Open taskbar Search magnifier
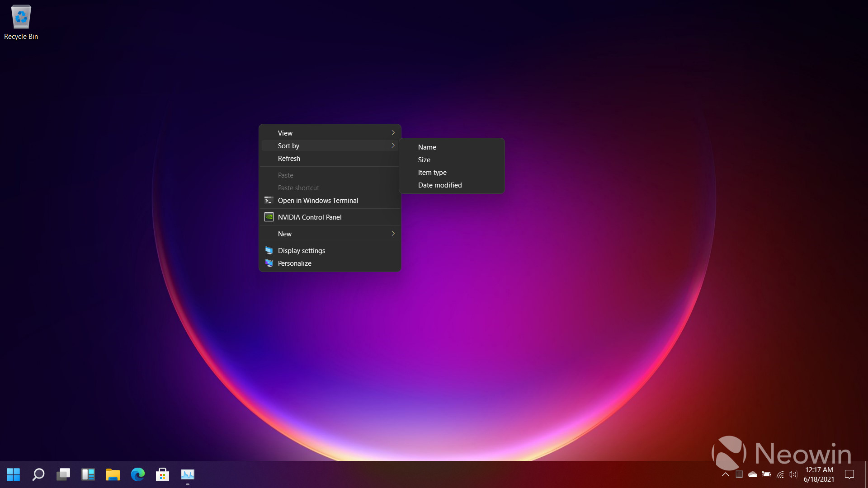The width and height of the screenshot is (868, 488). point(38,474)
